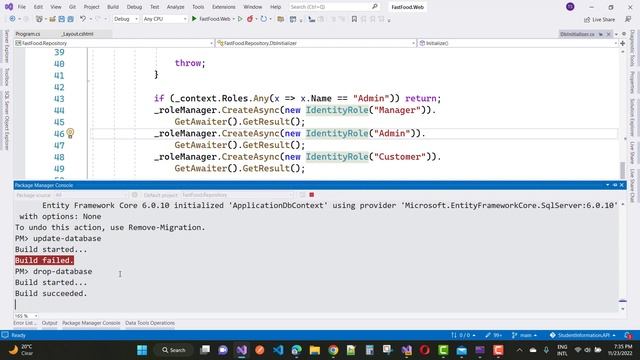Click the Clear Console icon
Screen dimensions: 640x360
tap(302, 195)
